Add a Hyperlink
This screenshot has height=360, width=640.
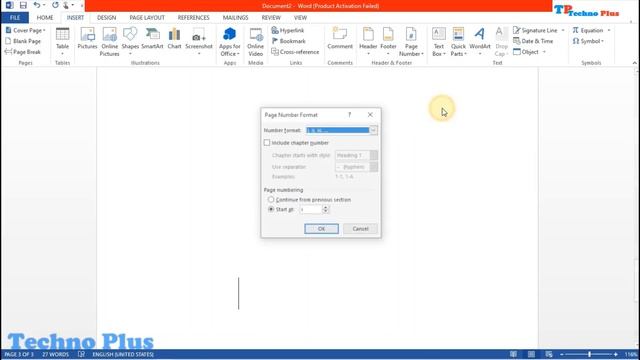(x=288, y=30)
